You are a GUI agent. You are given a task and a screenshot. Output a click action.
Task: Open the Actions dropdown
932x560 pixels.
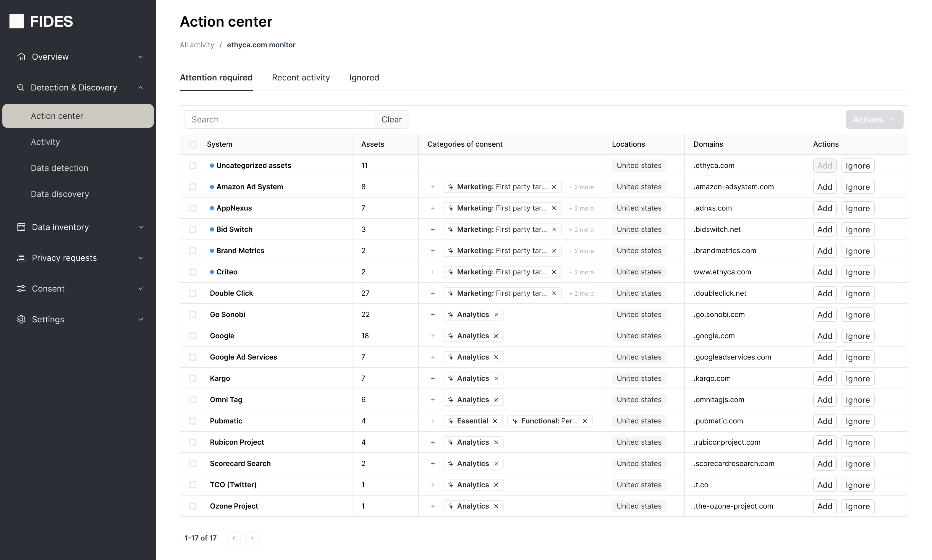click(x=874, y=120)
